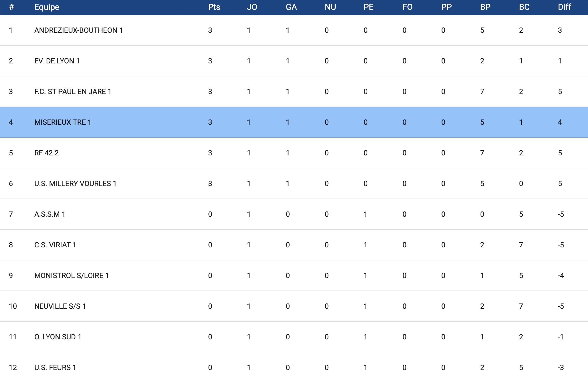Click the Diff column header
This screenshot has width=588, height=382.
point(564,7)
